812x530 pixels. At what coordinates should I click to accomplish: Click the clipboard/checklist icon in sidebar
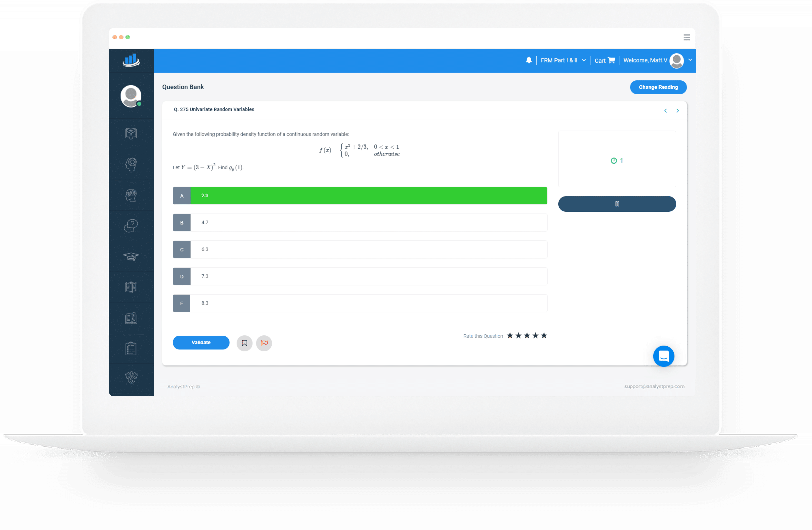[131, 348]
